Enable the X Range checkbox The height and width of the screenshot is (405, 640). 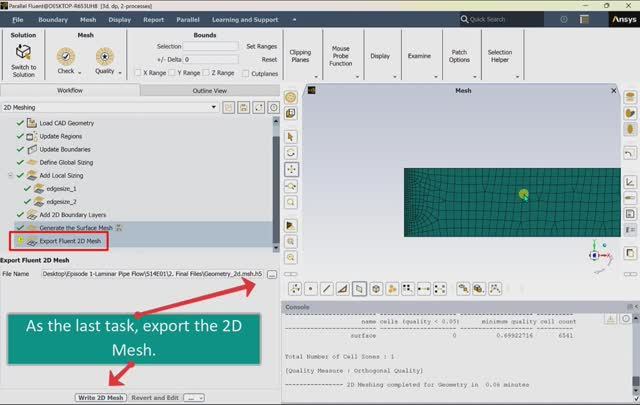tap(138, 73)
